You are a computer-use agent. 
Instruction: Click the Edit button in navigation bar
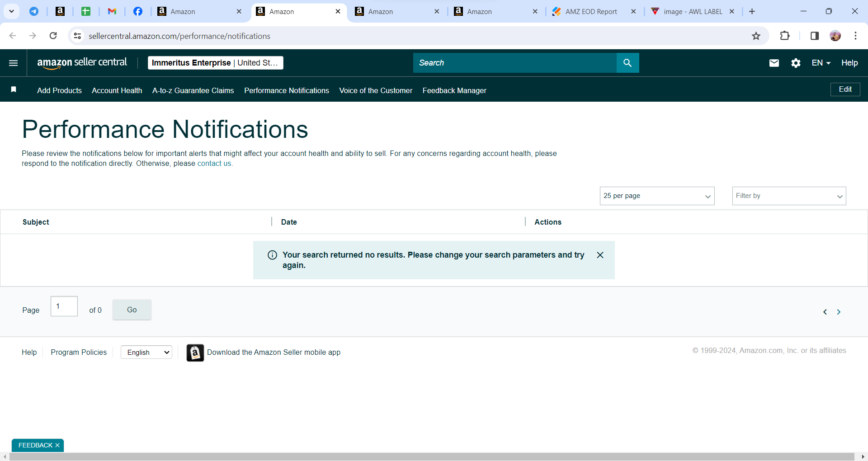pyautogui.click(x=845, y=89)
